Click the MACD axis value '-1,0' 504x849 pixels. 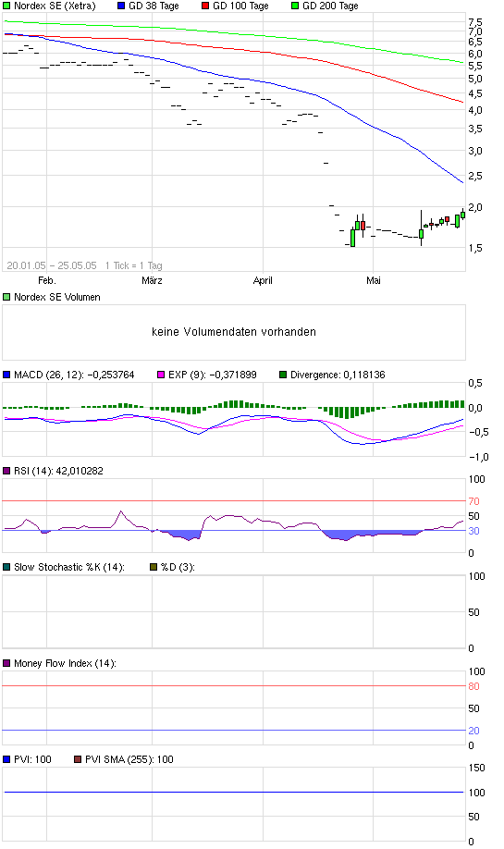click(x=478, y=457)
